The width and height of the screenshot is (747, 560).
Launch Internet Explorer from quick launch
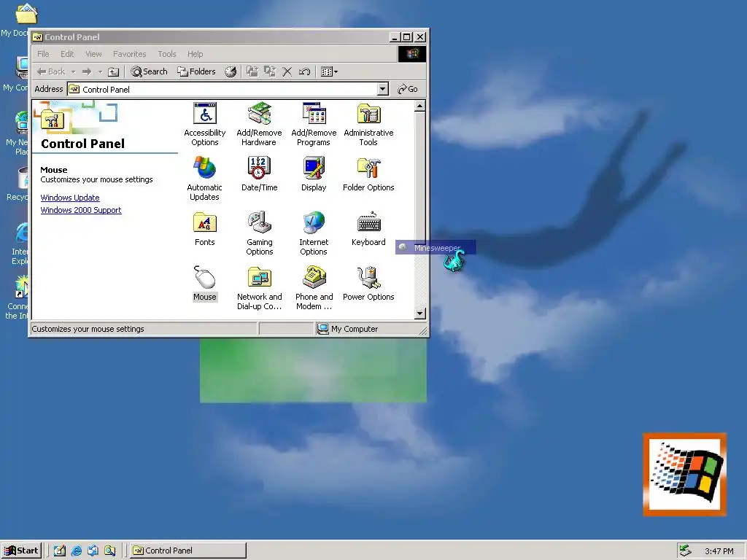coord(76,551)
